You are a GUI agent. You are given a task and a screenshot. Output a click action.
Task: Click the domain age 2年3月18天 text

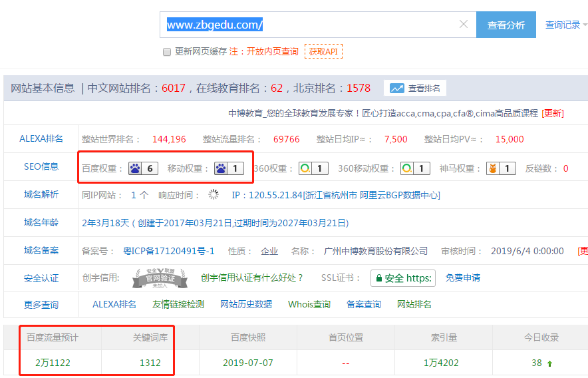tap(105, 223)
